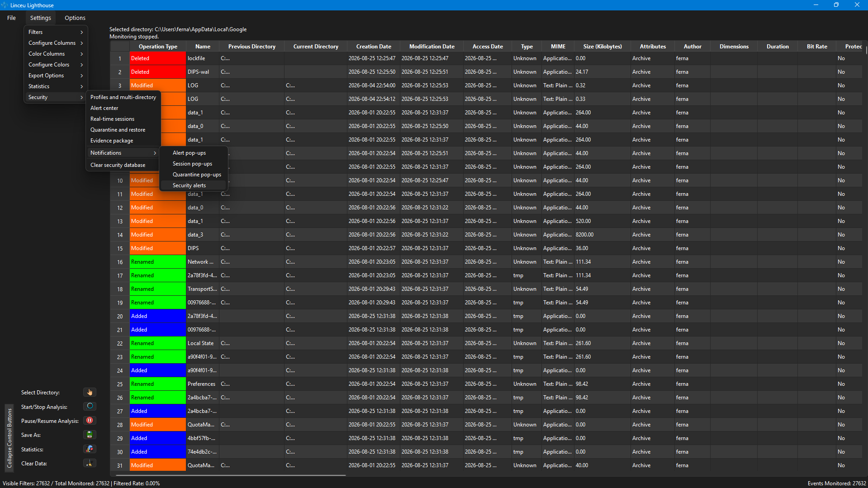Click the red Pause/Resume Analysis icon
The image size is (868, 488).
click(90, 420)
